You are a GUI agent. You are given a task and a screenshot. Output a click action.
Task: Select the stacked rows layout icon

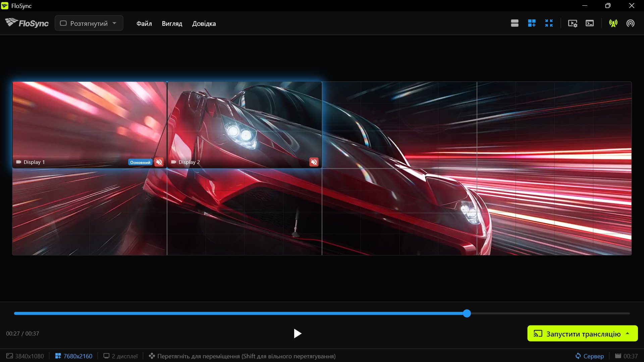point(515,23)
